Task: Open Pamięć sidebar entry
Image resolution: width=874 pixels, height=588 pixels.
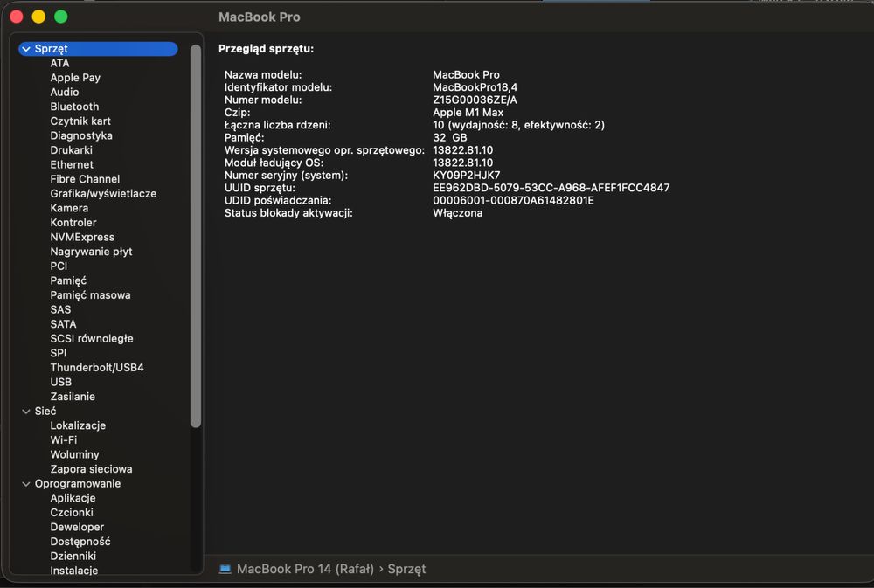Action: tap(68, 280)
